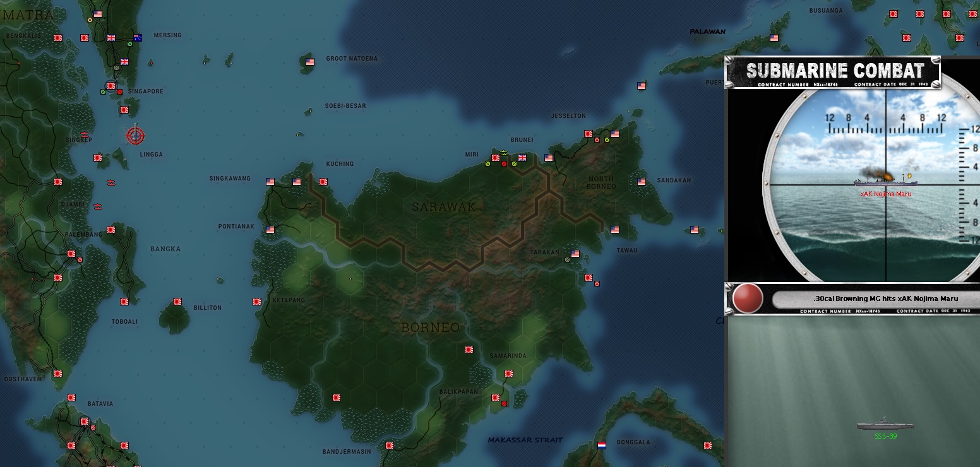
Task: Click the Submarine Combat title banner
Action: [x=833, y=72]
